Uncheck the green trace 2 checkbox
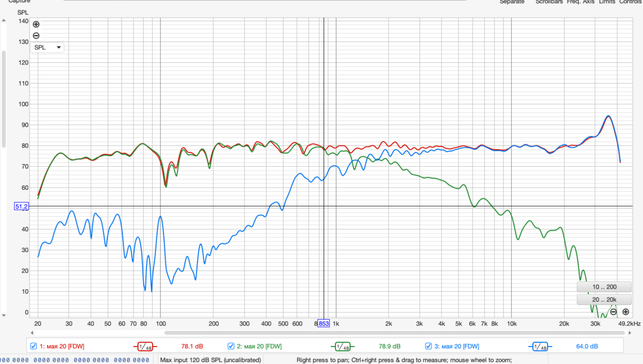The height and width of the screenshot is (364, 643). [231, 346]
